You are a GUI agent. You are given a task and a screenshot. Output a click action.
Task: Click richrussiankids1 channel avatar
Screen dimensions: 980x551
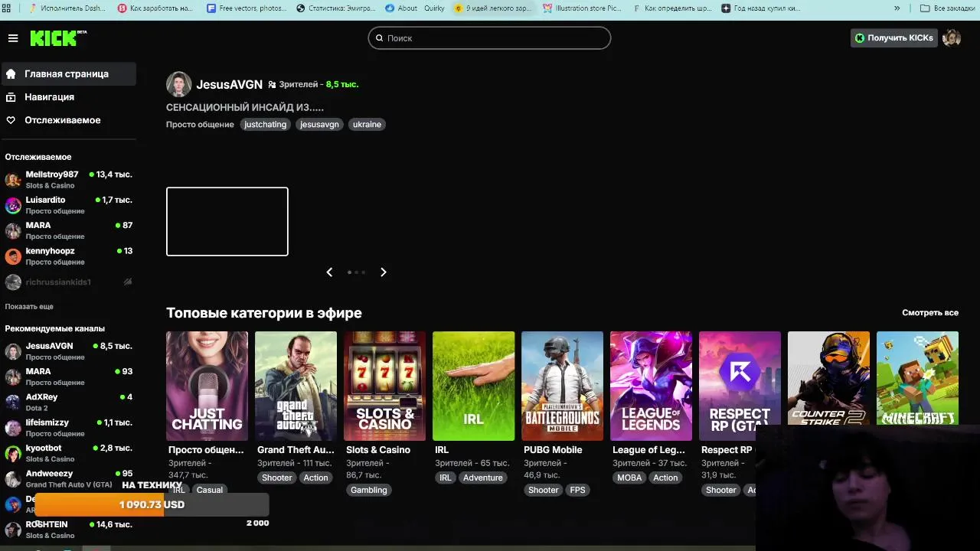(13, 282)
